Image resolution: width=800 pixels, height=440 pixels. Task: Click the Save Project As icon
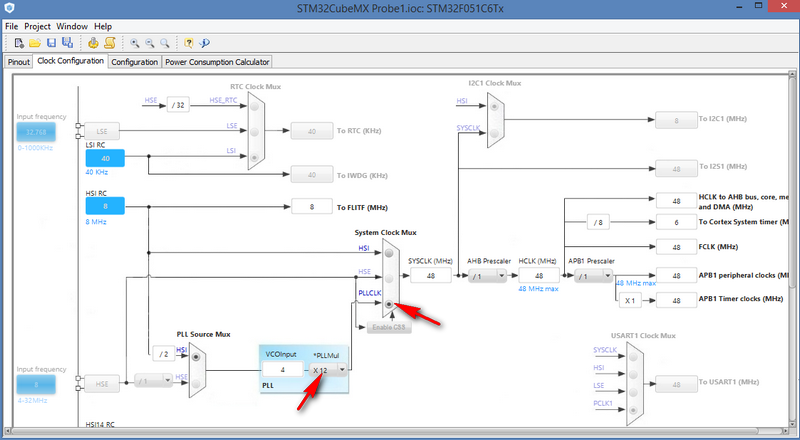67,43
